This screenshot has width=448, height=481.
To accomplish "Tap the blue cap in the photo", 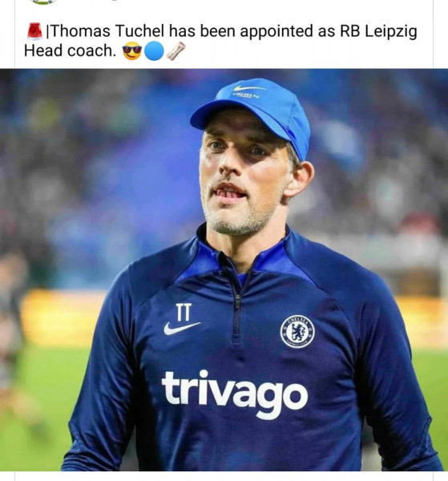I will (x=252, y=114).
